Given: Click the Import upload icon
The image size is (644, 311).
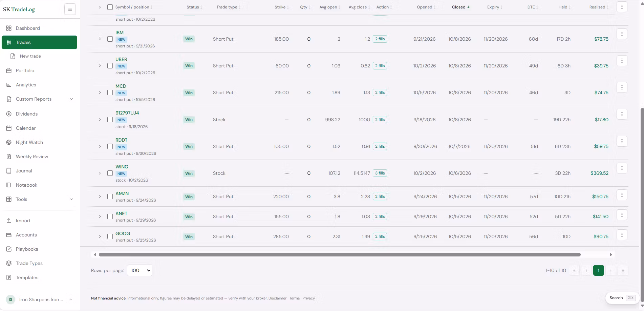Looking at the screenshot, I should [9, 221].
